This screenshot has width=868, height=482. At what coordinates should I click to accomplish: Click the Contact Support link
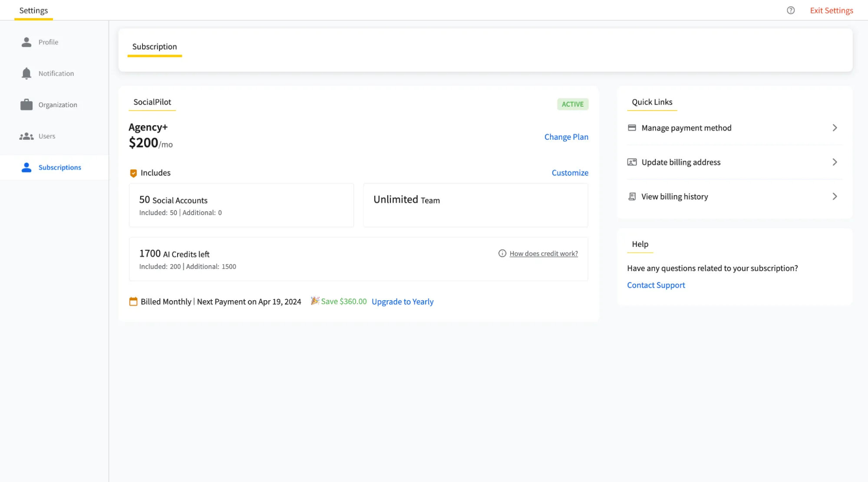coord(656,285)
